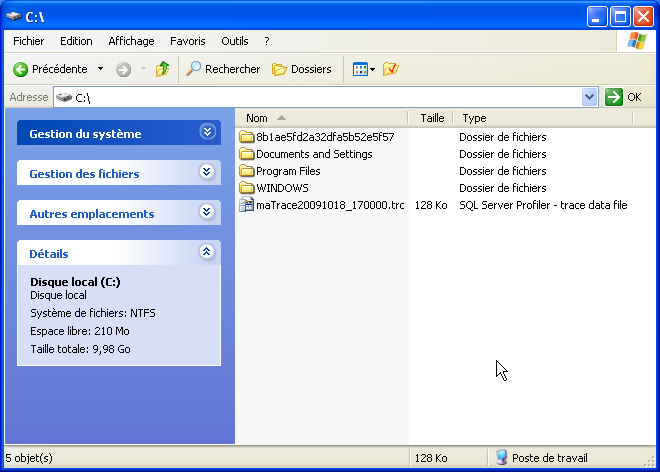Click inside the Adresse path field
The height and width of the screenshot is (472, 660).
[320, 97]
